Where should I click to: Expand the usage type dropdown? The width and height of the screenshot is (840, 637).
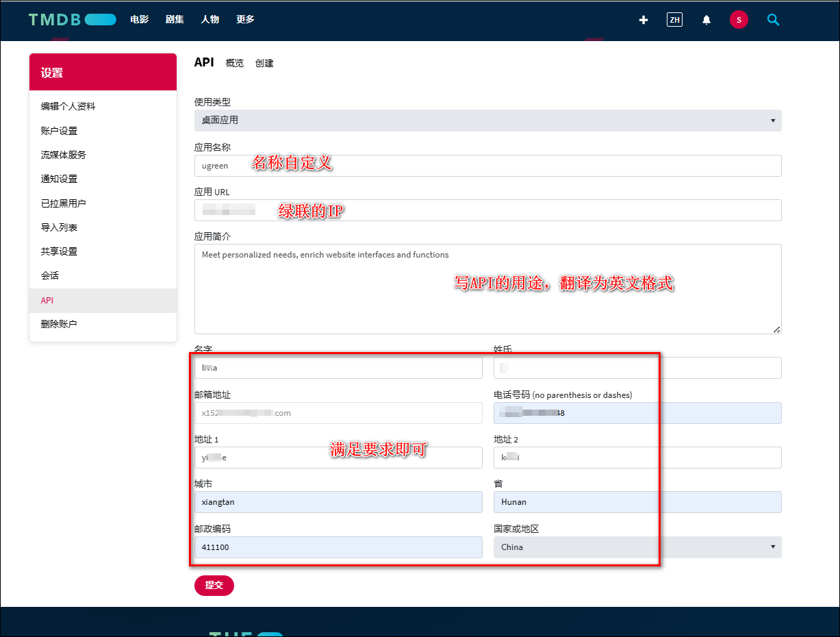pos(487,121)
